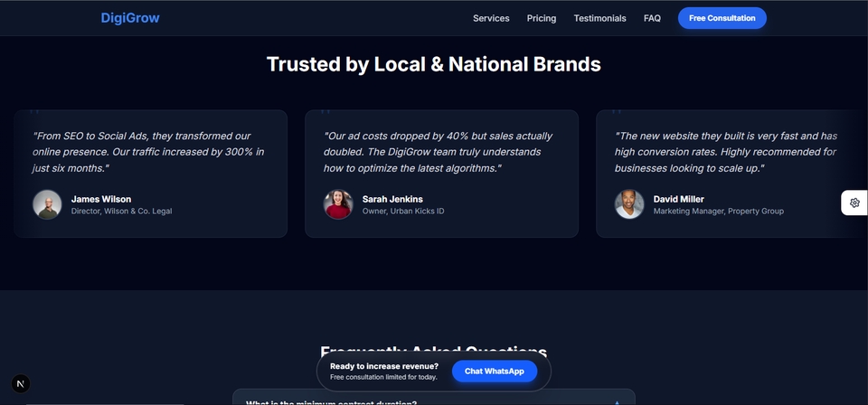The image size is (868, 405).
Task: Select FAQ in the top navigation
Action: pos(652,18)
